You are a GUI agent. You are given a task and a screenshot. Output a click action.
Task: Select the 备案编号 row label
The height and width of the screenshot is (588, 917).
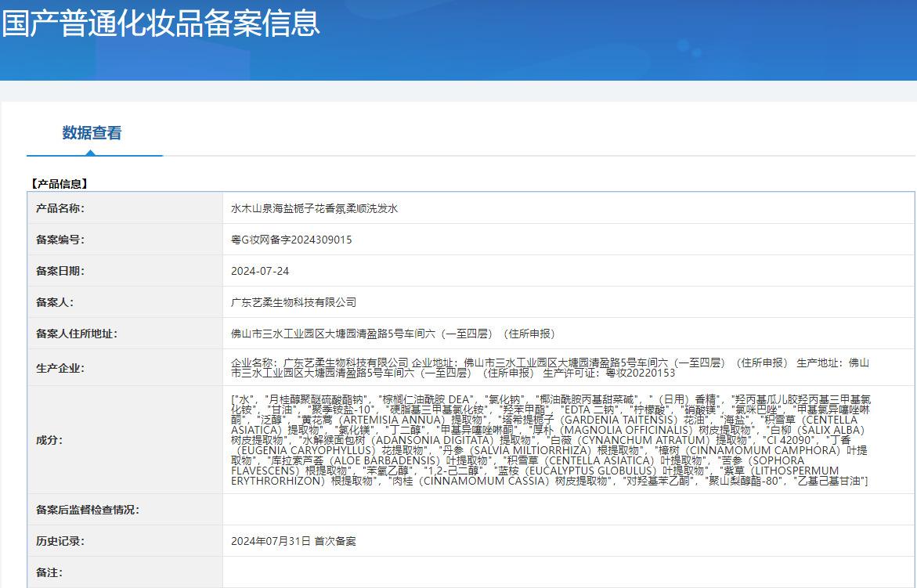pos(60,240)
